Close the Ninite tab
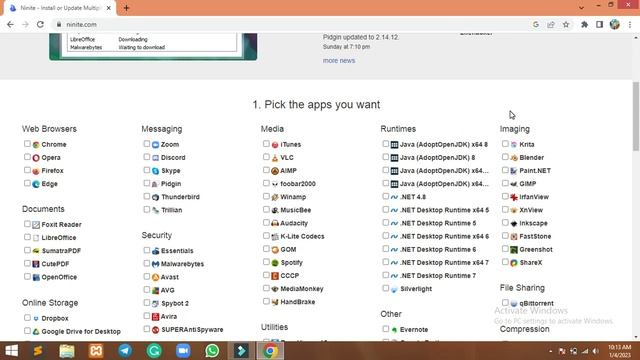 pyautogui.click(x=109, y=8)
